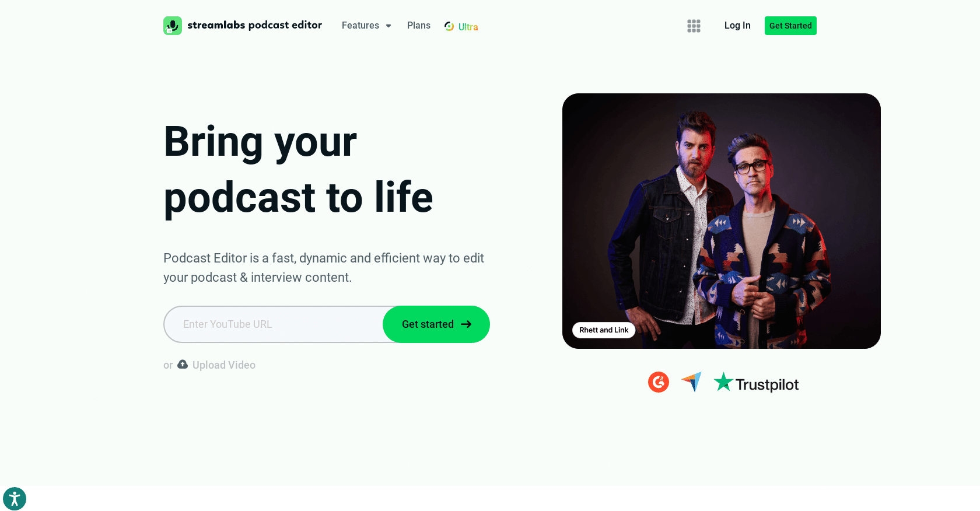
Task: Click the header Get Started button
Action: point(790,26)
